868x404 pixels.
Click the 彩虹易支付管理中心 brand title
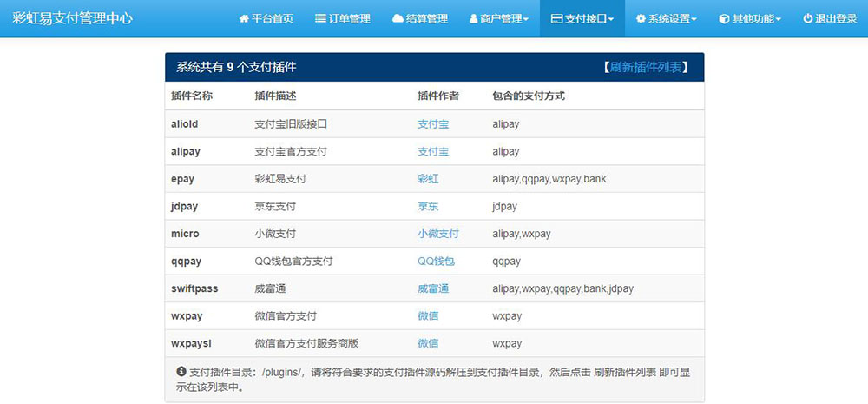coord(73,18)
